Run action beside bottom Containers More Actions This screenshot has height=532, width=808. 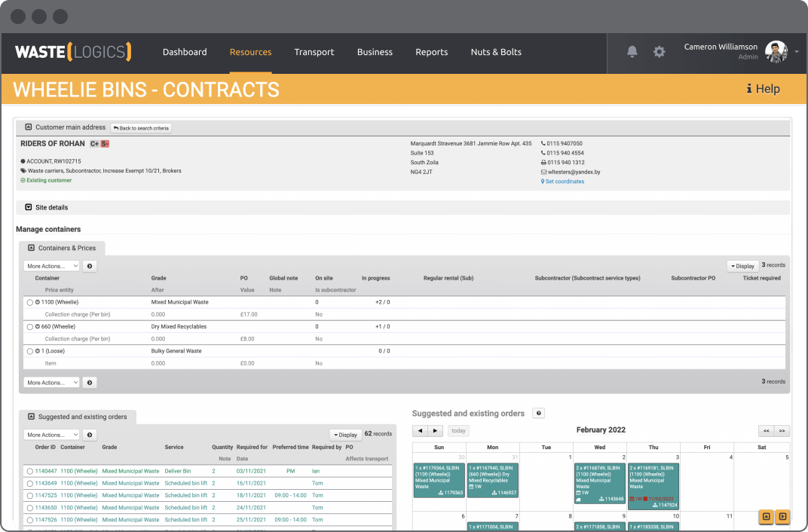tap(90, 383)
